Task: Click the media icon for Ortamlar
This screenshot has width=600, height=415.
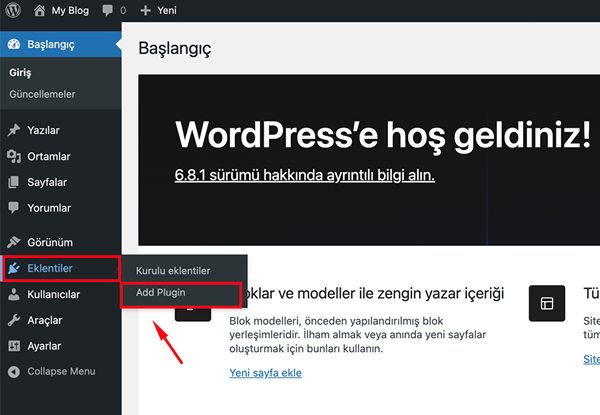Action: pos(14,156)
